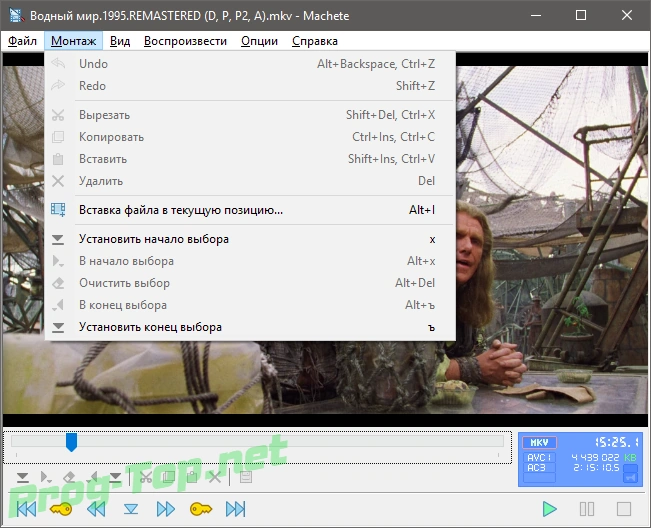The width and height of the screenshot is (651, 528).
Task: Go to previous keyframe key icon
Action: 61,509
